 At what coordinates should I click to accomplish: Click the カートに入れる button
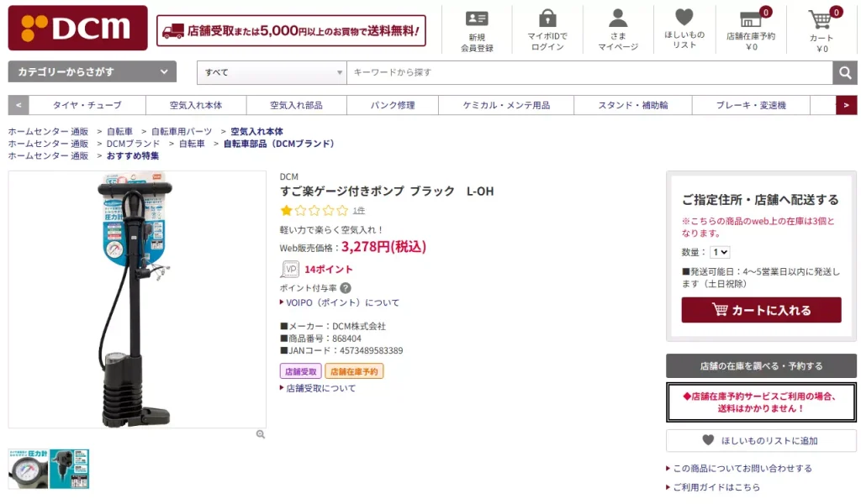pyautogui.click(x=760, y=310)
